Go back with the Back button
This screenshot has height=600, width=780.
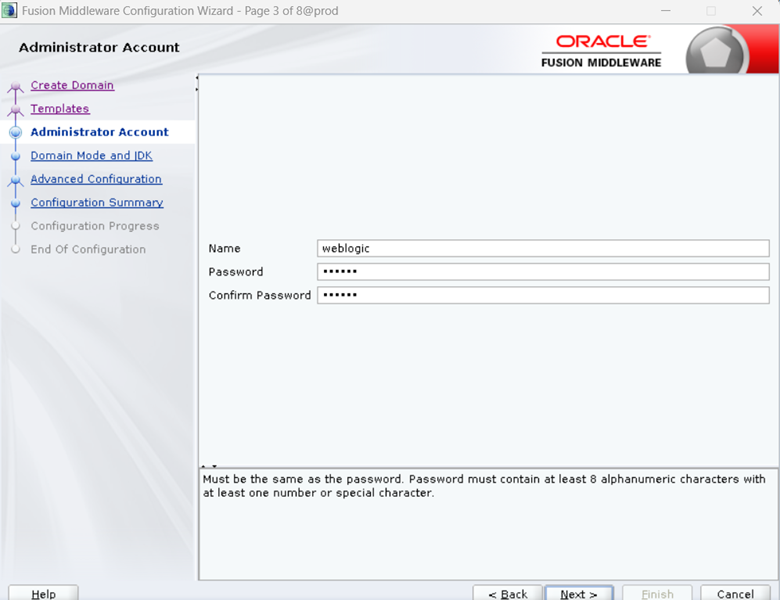(507, 593)
